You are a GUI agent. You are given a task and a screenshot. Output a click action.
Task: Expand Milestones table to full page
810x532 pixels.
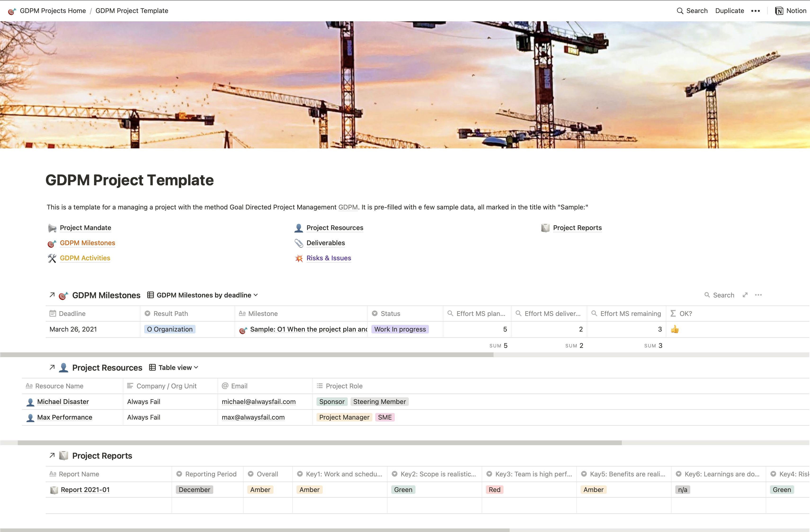[x=745, y=295]
